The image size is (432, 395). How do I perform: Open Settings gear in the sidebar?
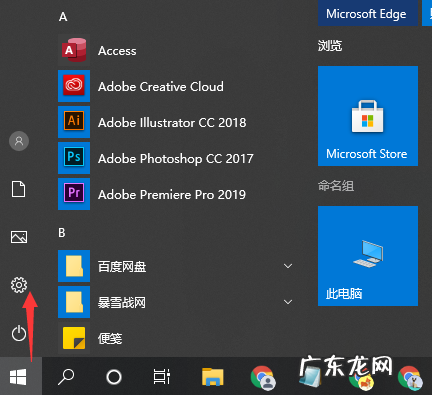click(x=19, y=285)
